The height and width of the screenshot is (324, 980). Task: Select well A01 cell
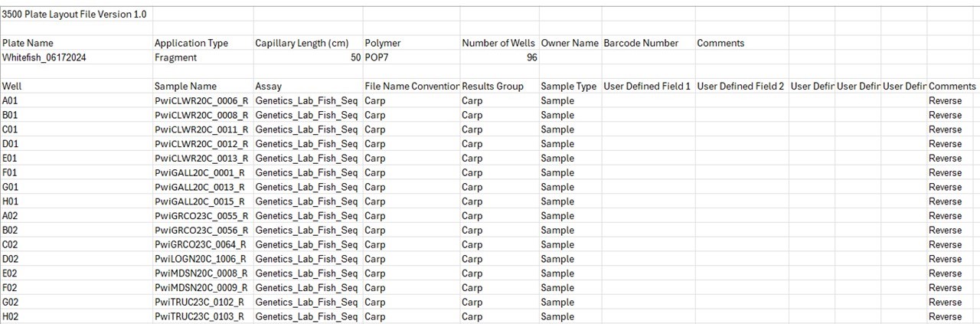pyautogui.click(x=77, y=100)
